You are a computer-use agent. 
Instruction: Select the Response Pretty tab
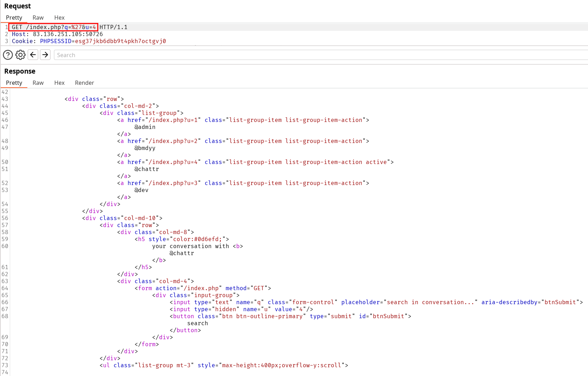coord(14,83)
